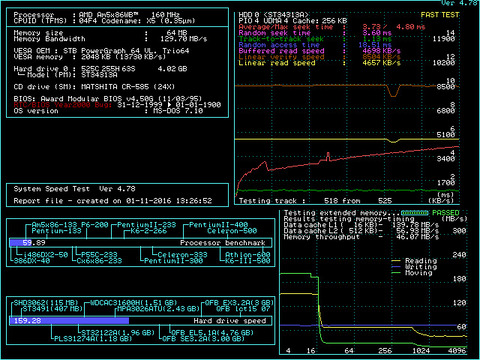Click the Results testing memory-timing label
Image resolution: width=480 pixels, height=360 pixels.
[349, 219]
